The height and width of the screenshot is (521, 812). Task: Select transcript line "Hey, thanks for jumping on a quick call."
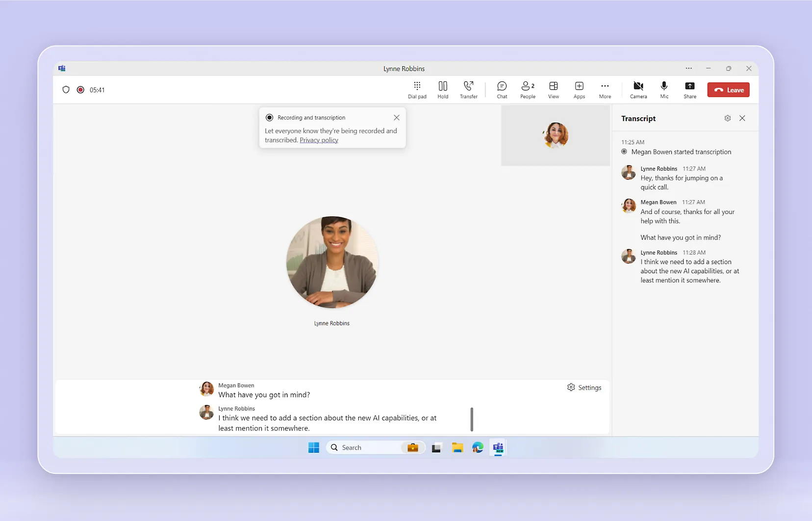pos(682,182)
